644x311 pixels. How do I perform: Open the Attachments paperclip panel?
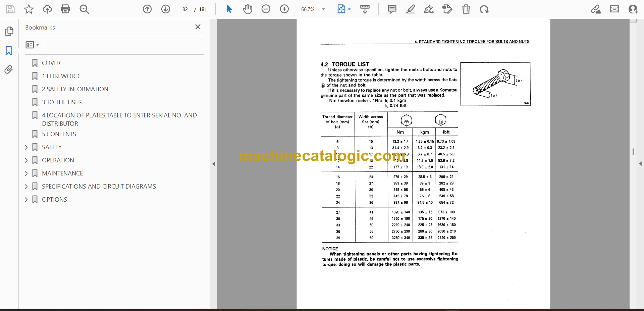click(x=9, y=69)
